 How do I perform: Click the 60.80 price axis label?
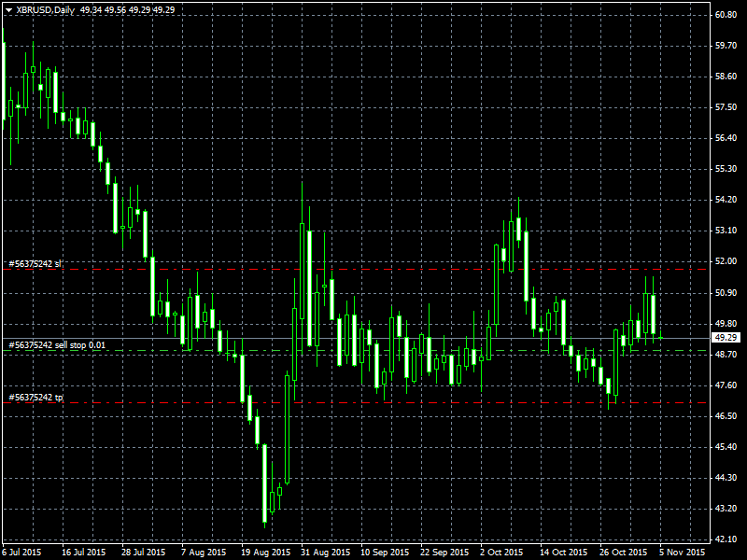point(726,15)
